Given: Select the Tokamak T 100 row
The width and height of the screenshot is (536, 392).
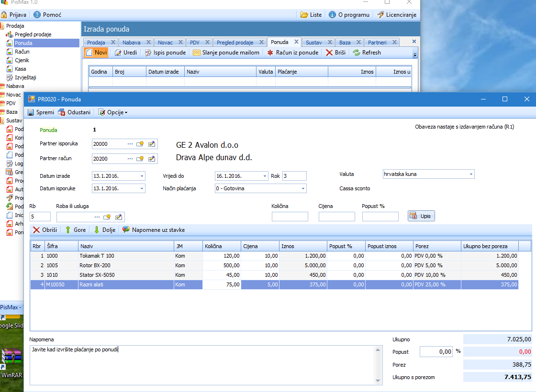Looking at the screenshot, I should click(274, 256).
